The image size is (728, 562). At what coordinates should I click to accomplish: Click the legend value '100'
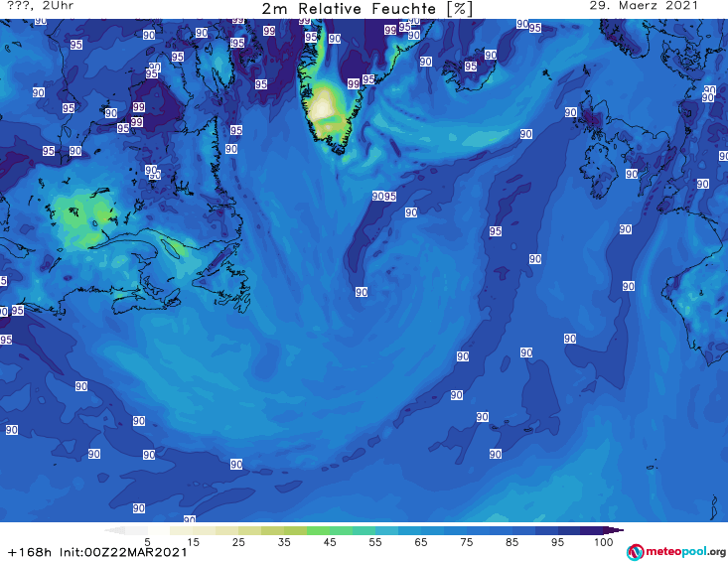click(x=603, y=542)
